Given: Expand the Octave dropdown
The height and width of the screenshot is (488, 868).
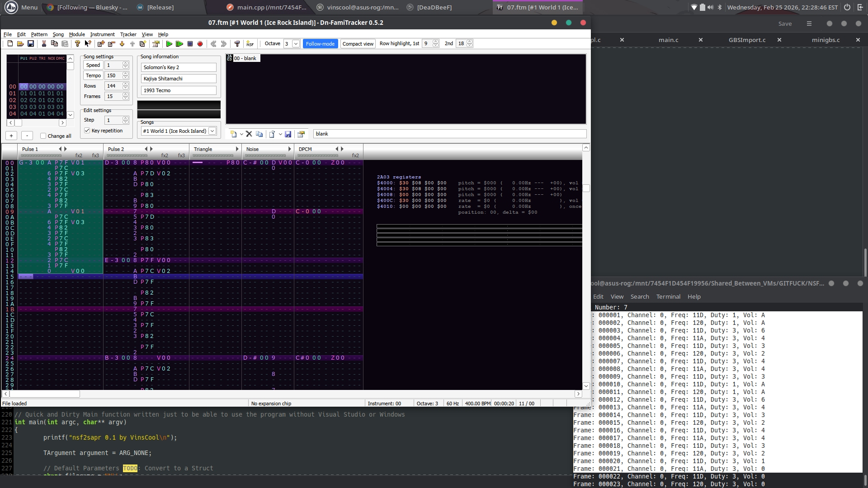Looking at the screenshot, I should (x=296, y=44).
